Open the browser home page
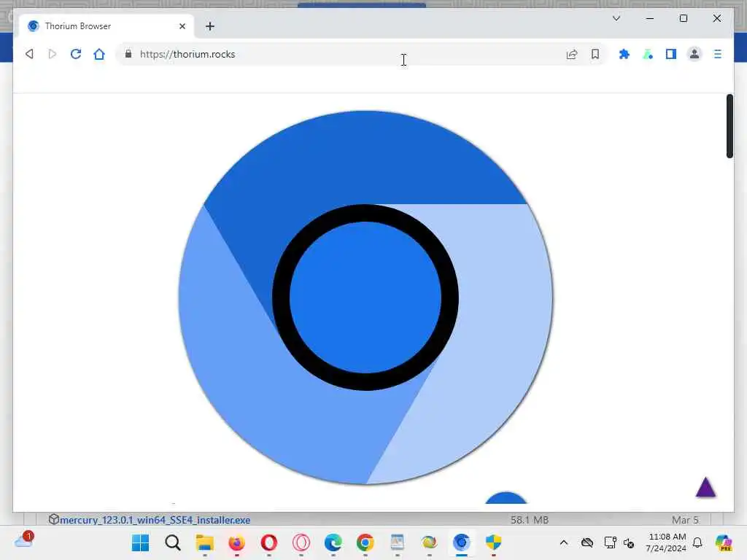The height and width of the screenshot is (560, 747). click(x=99, y=54)
